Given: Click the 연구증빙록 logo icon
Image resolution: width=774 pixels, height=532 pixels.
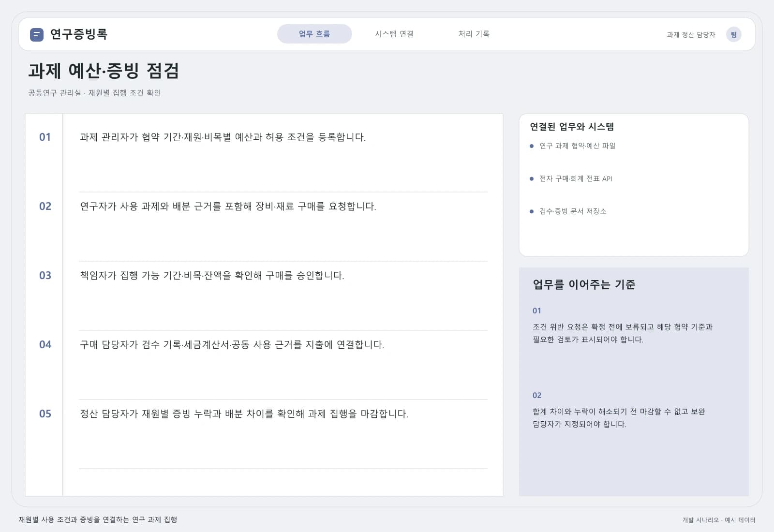Looking at the screenshot, I should 37,34.
